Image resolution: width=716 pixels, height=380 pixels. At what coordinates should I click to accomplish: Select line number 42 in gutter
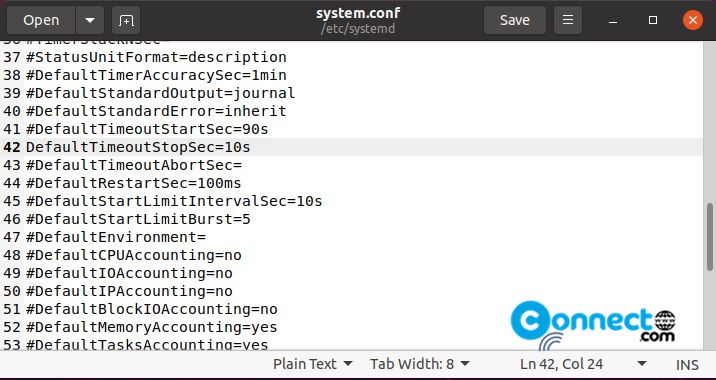12,147
